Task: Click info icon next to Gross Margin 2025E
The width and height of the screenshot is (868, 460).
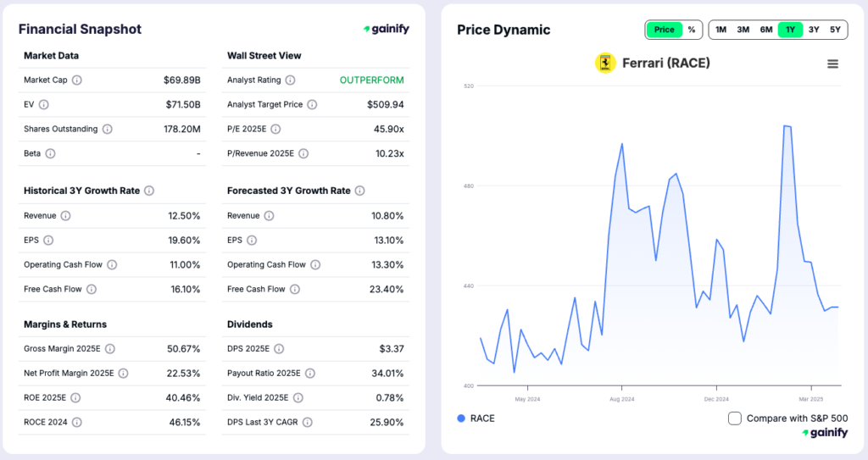Action: tap(110, 349)
